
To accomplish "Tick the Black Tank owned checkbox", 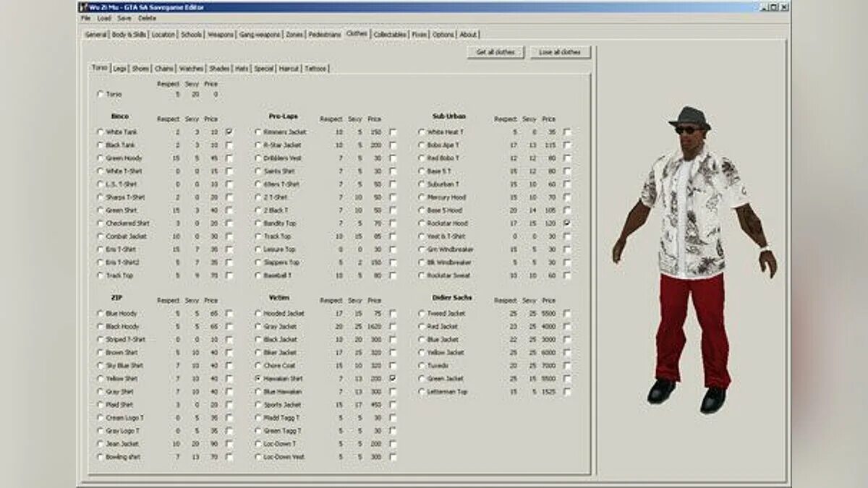I will coord(229,145).
